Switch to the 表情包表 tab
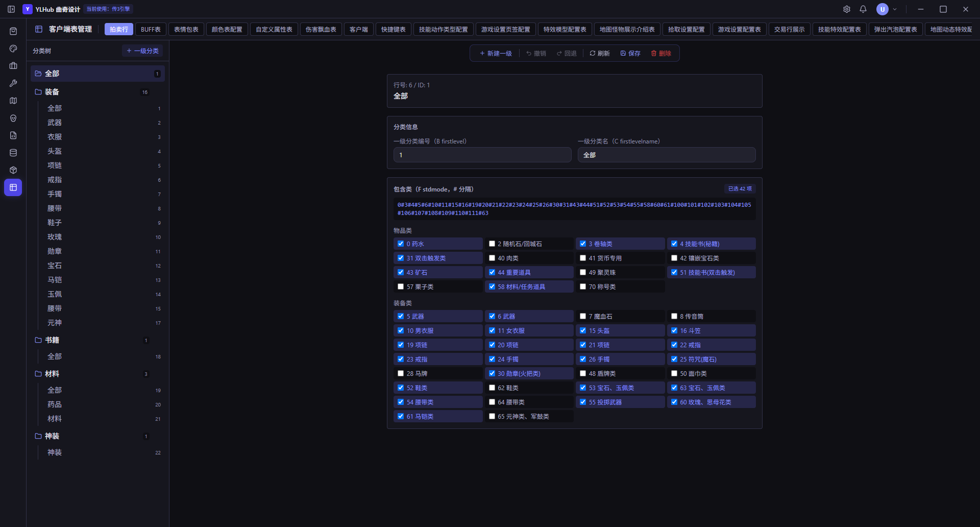The image size is (980, 527). point(186,29)
